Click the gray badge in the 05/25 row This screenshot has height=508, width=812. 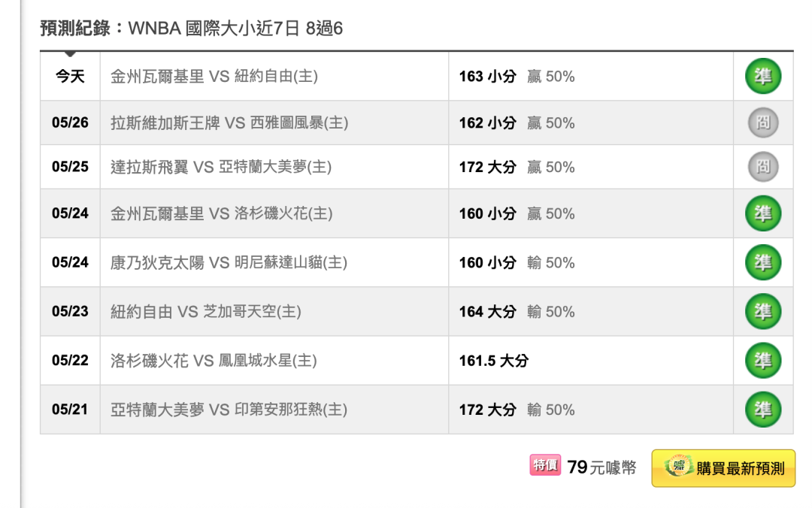click(763, 167)
